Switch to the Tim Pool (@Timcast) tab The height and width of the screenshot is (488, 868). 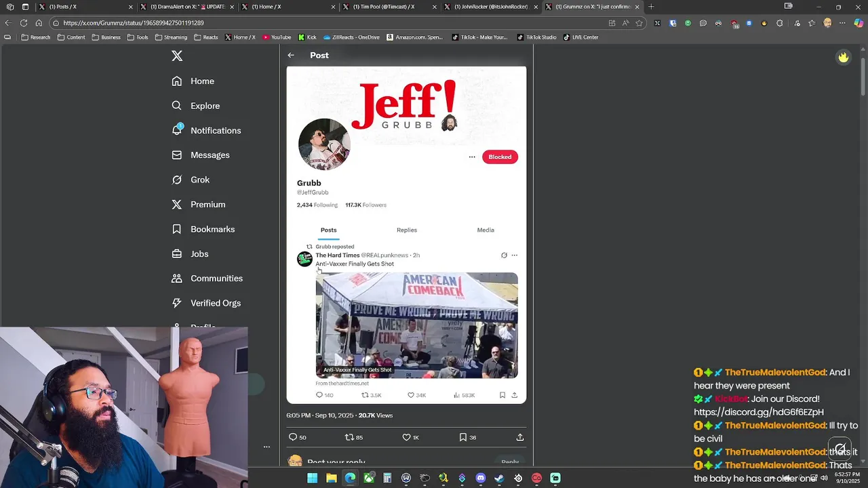tap(389, 7)
